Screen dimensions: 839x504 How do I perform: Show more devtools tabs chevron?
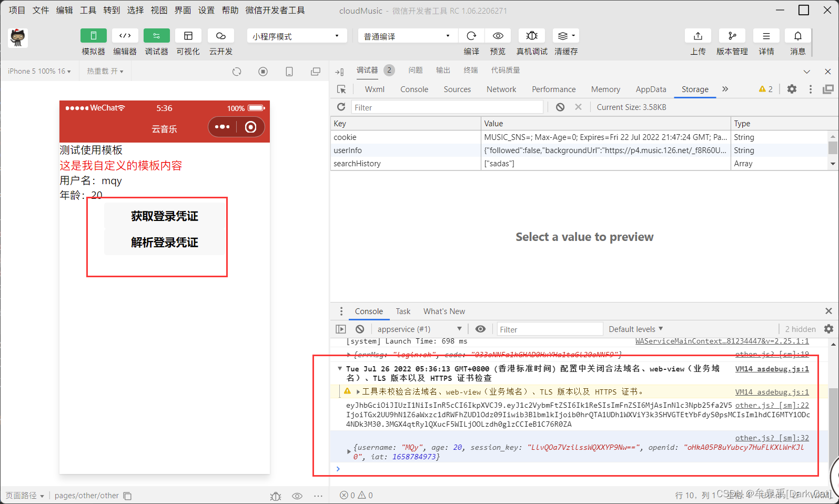(x=725, y=89)
